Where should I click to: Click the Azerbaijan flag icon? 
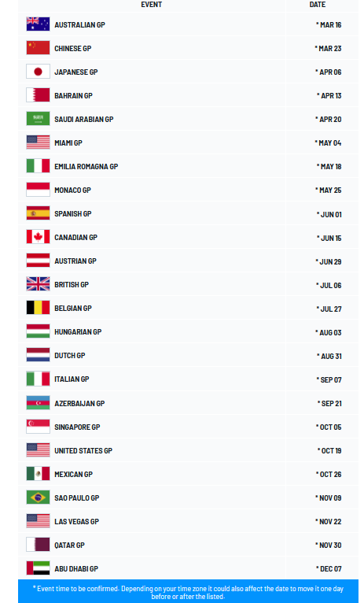[38, 403]
